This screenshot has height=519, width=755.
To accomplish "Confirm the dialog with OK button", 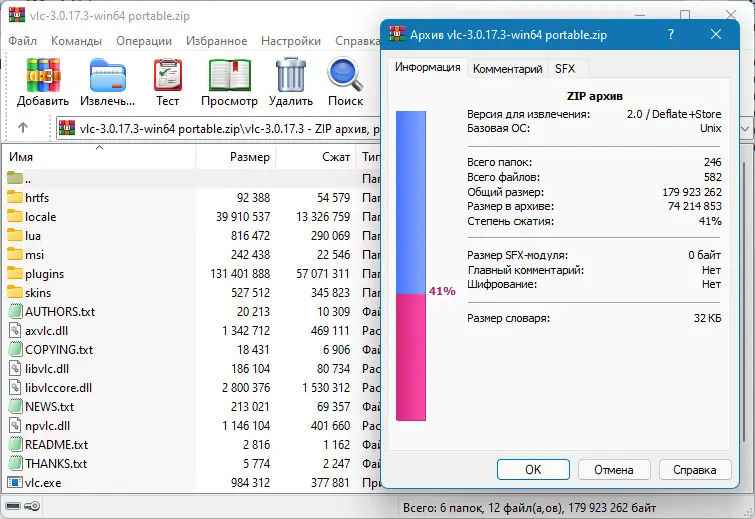I will (x=533, y=469).
